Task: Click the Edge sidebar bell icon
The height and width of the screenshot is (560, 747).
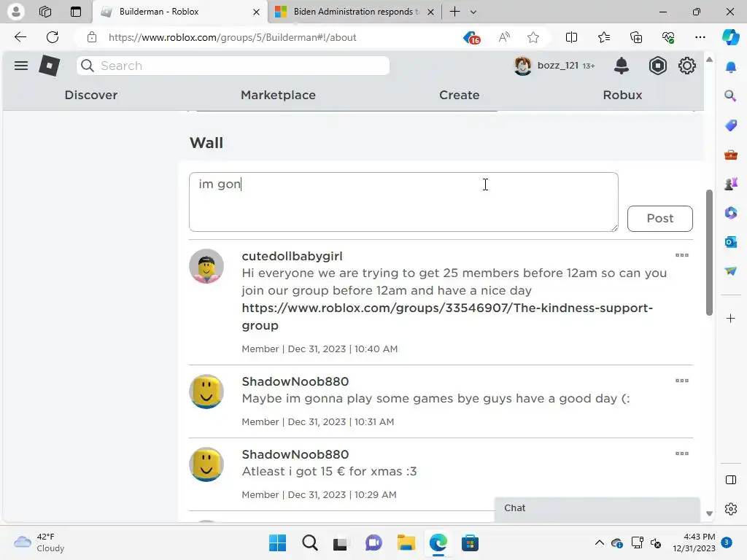Action: pyautogui.click(x=731, y=67)
